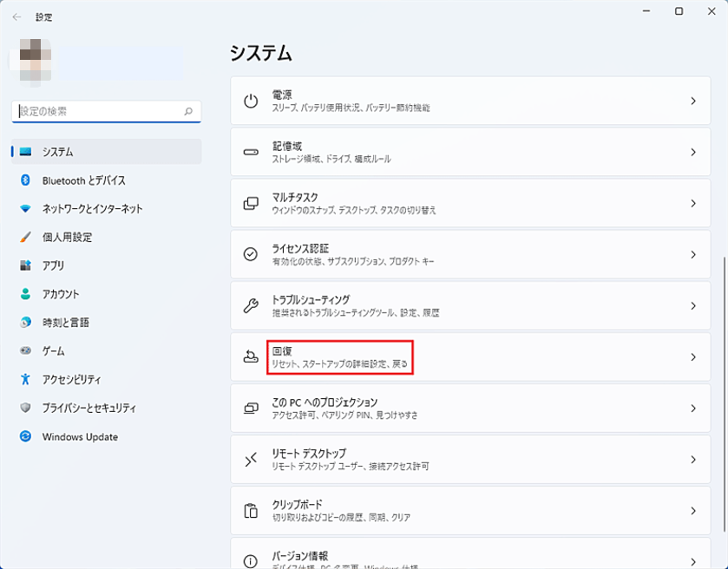Expand 電源 settings via its right chevron
Screen dimensions: 728x569
point(692,101)
